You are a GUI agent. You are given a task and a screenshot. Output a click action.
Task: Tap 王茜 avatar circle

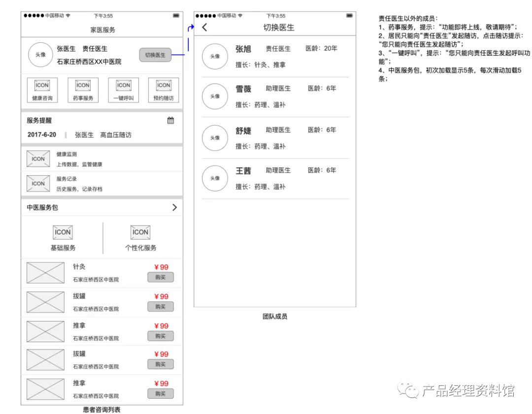pos(215,178)
